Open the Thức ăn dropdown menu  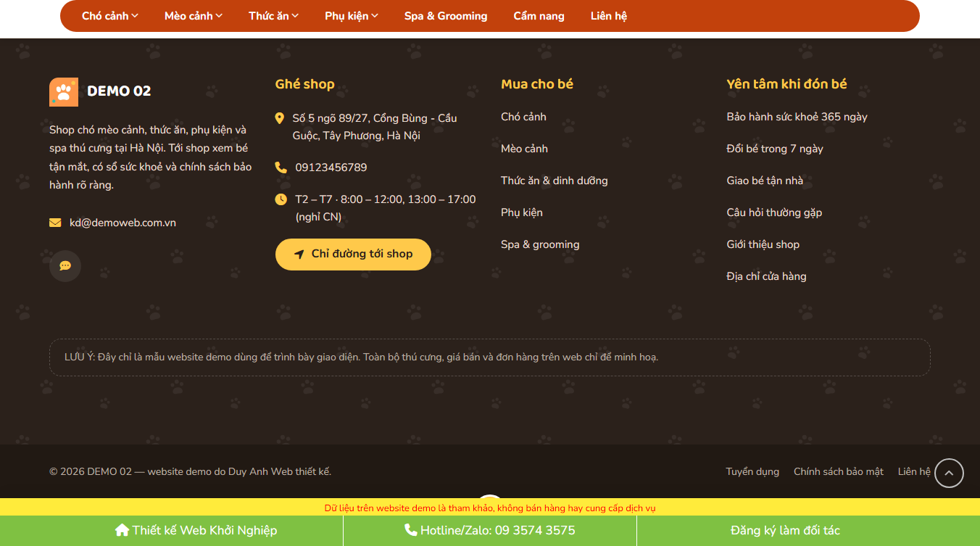pyautogui.click(x=273, y=16)
